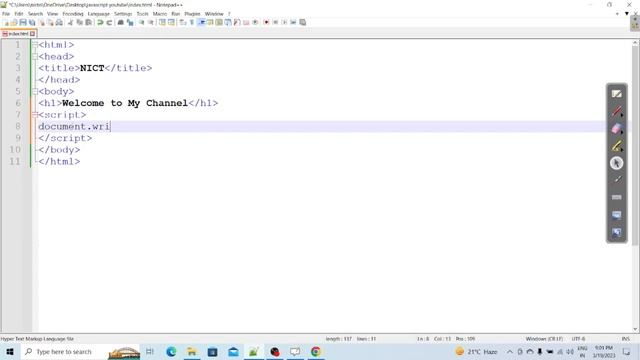Toggle file monitoring eye icon
This screenshot has width=640, height=360.
tap(255, 22)
